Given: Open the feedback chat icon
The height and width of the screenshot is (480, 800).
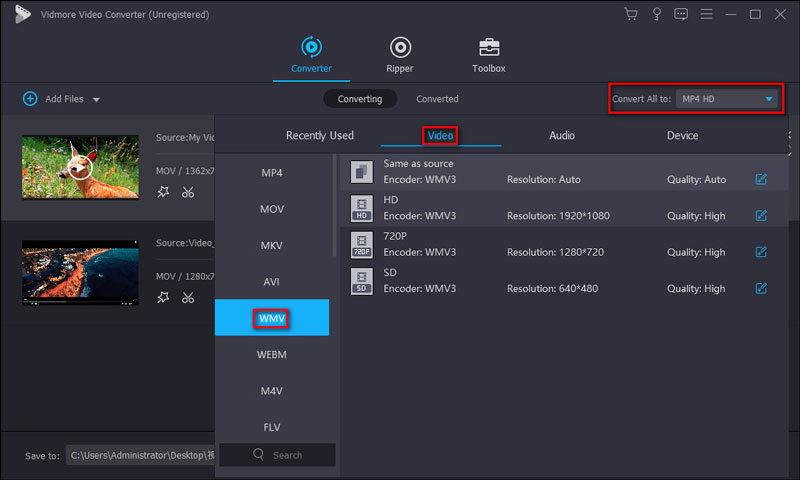Looking at the screenshot, I should tap(681, 14).
